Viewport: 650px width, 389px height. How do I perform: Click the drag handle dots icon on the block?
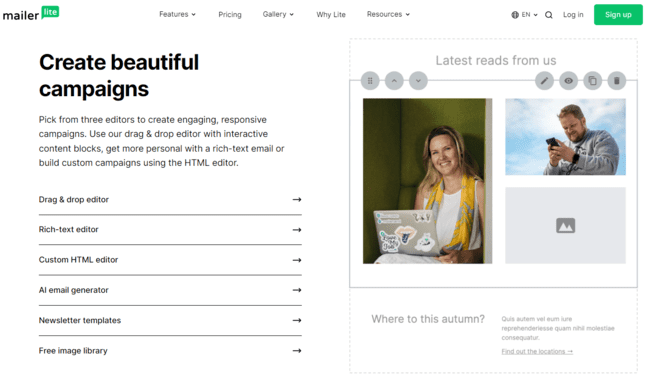pos(370,81)
